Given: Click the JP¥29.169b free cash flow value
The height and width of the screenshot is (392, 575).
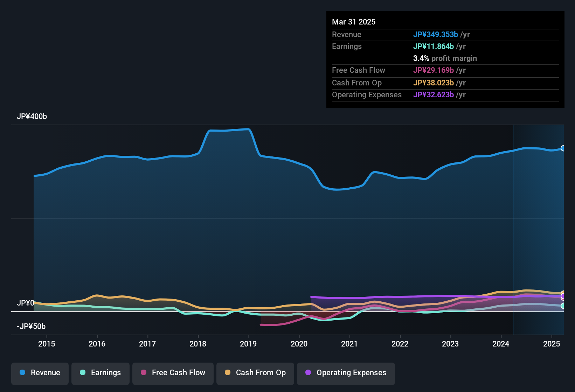Looking at the screenshot, I should (x=434, y=70).
